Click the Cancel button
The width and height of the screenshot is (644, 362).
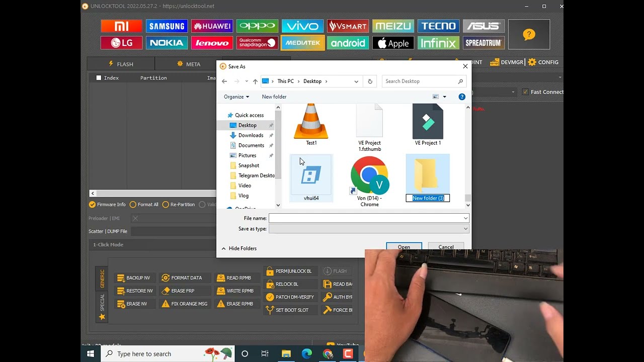[x=446, y=246]
